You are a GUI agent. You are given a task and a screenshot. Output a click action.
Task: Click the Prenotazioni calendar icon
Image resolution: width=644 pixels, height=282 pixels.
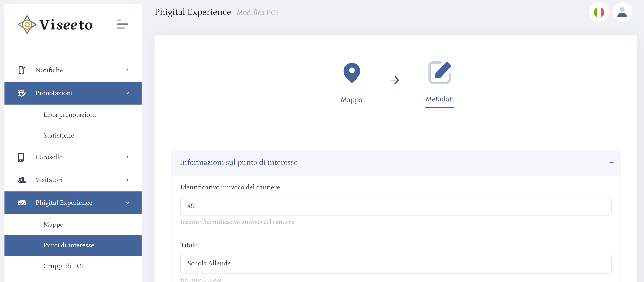pyautogui.click(x=22, y=93)
